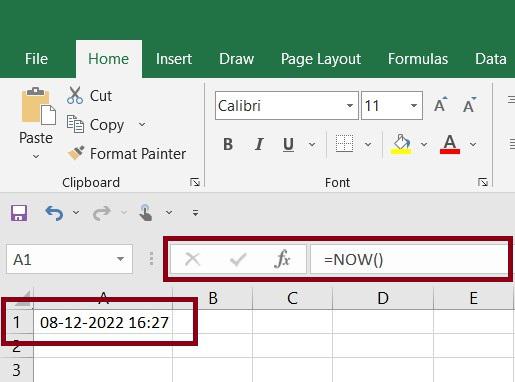Image resolution: width=515 pixels, height=382 pixels.
Task: Save the workbook with the floppy disk icon
Action: pos(19,213)
